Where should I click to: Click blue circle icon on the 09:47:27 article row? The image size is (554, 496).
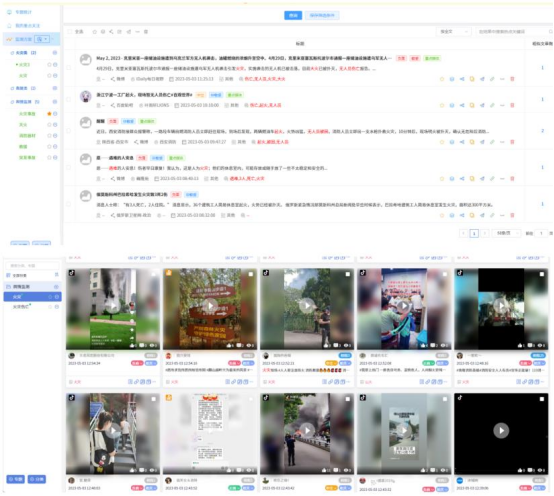(452, 142)
